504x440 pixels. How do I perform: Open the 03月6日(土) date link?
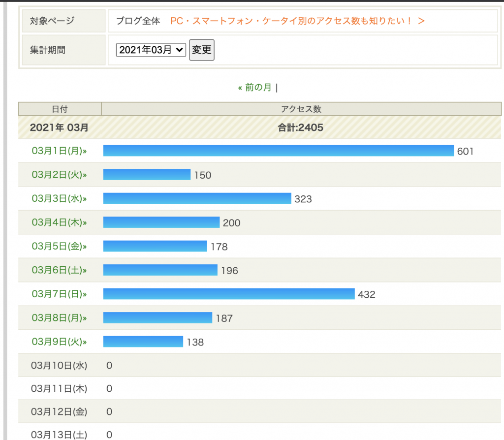pos(59,270)
